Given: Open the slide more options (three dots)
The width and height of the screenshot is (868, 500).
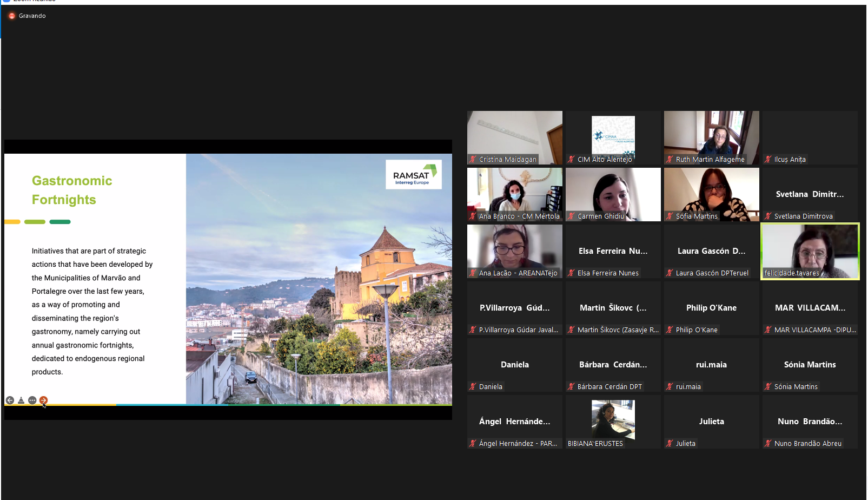Looking at the screenshot, I should (x=32, y=400).
